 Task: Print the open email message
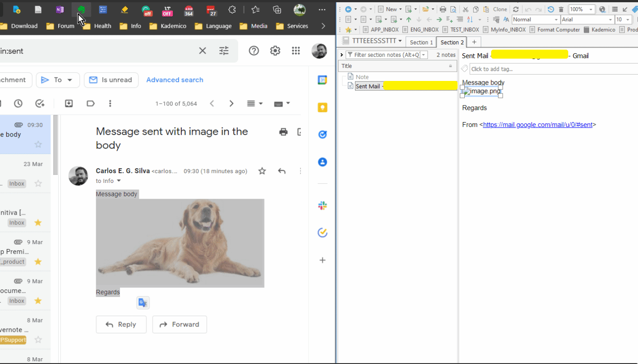pos(283,131)
